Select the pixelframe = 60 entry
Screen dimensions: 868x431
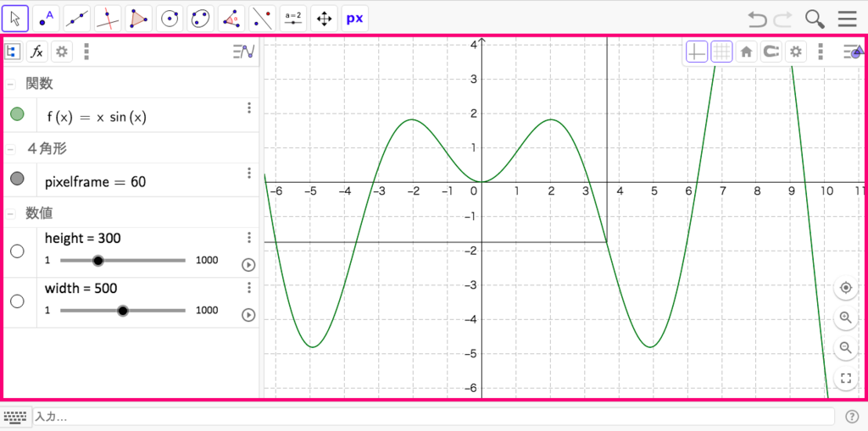tap(95, 181)
